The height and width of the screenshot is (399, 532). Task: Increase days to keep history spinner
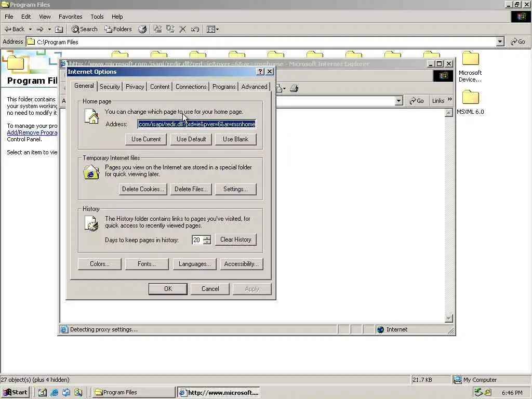point(207,237)
